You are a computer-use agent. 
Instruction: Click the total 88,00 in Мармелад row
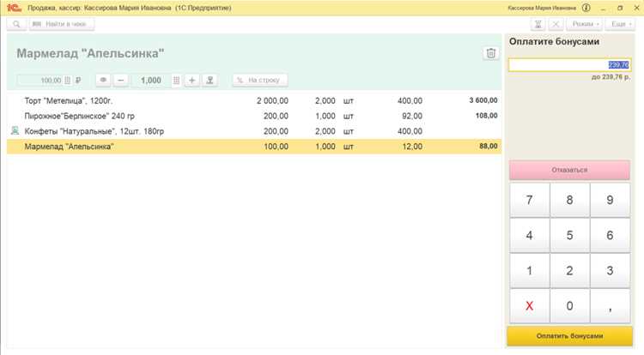click(x=489, y=146)
